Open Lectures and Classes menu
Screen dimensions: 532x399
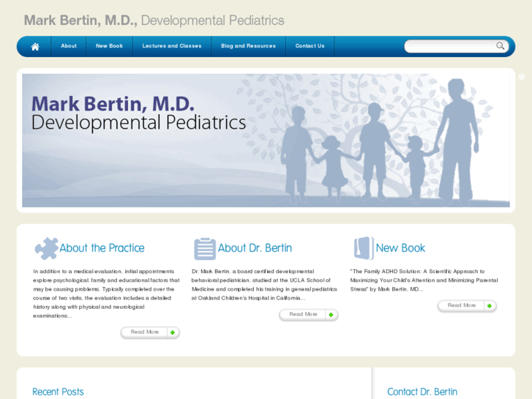(172, 46)
